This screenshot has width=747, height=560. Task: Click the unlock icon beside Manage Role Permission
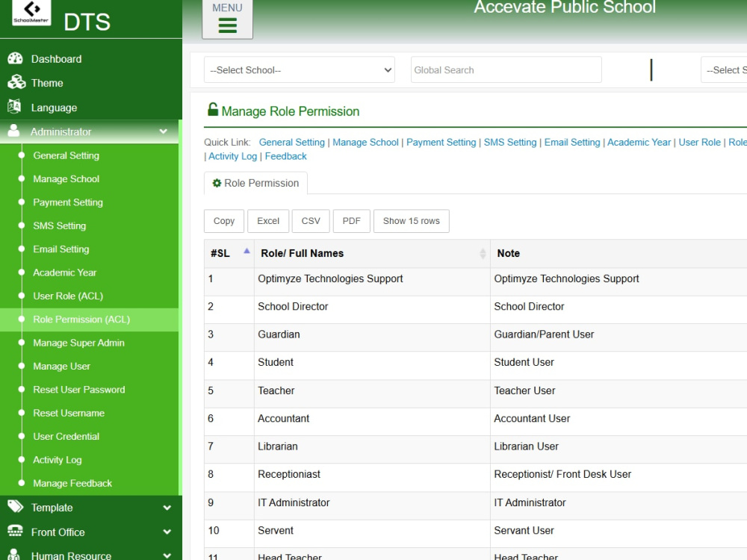coord(212,110)
